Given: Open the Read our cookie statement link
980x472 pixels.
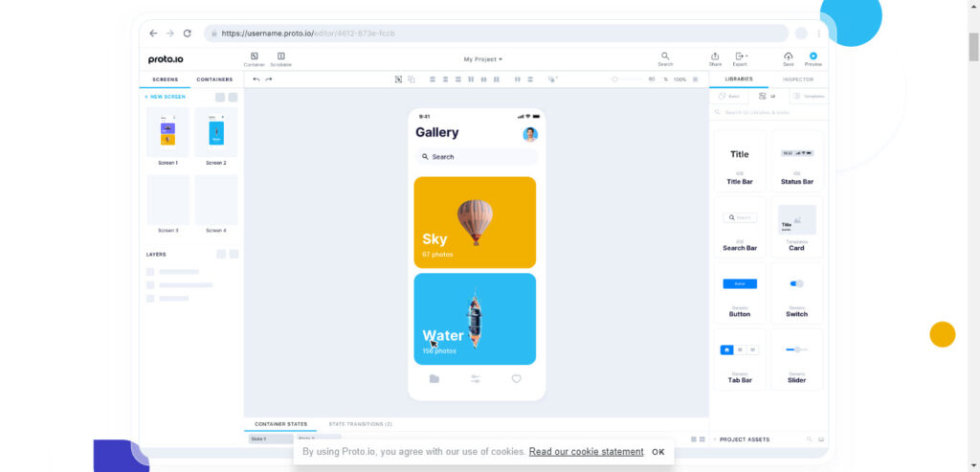Looking at the screenshot, I should [x=587, y=451].
